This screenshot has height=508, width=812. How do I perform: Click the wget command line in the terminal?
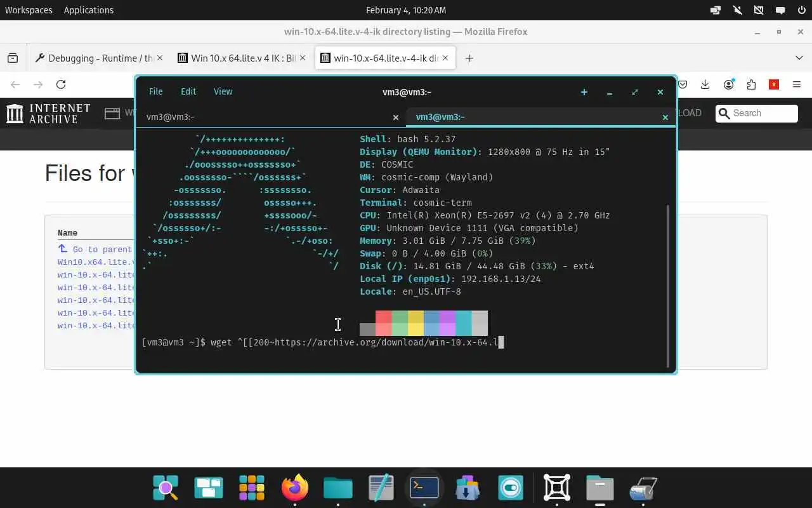click(323, 343)
